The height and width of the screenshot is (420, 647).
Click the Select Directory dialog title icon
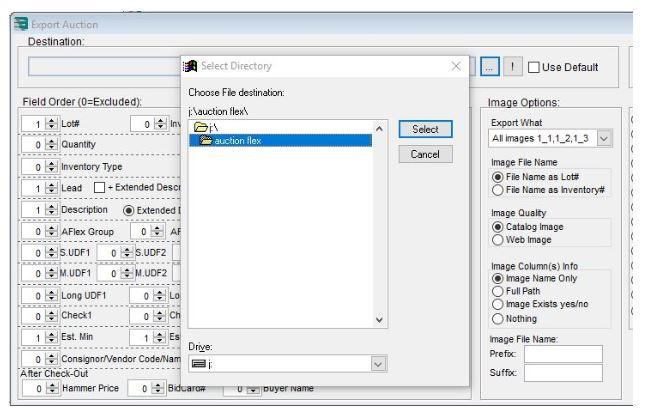[x=190, y=66]
